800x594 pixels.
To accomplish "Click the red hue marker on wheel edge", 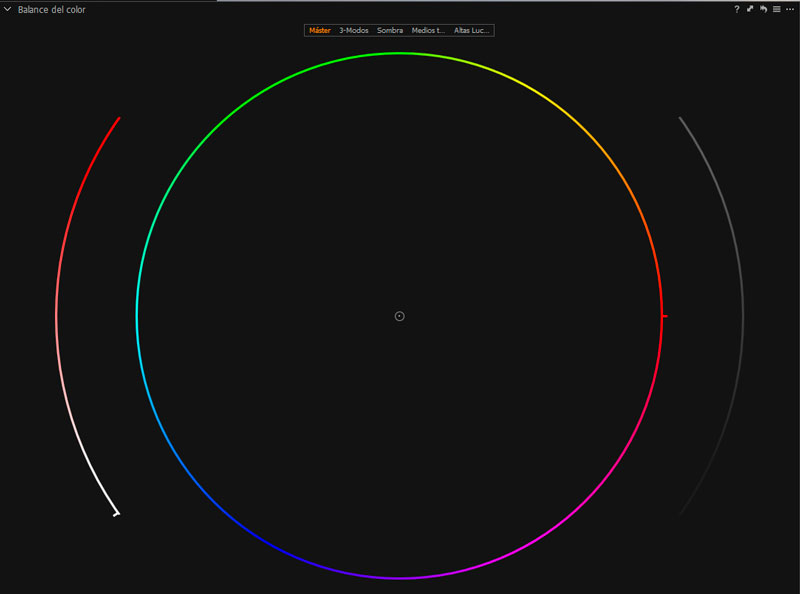I will pyautogui.click(x=664, y=316).
